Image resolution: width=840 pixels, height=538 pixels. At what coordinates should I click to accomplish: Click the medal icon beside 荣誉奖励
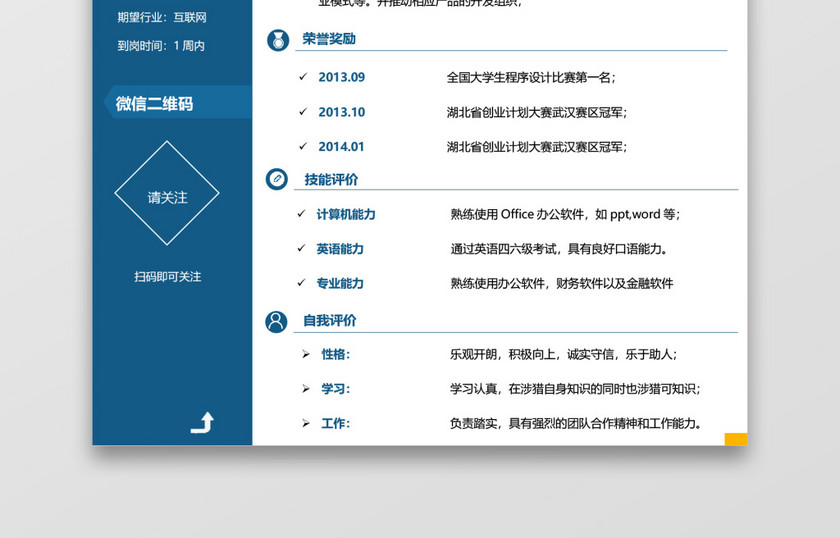tap(278, 40)
